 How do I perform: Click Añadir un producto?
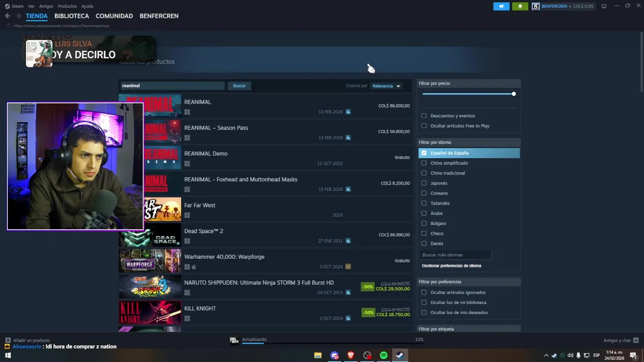(x=31, y=340)
